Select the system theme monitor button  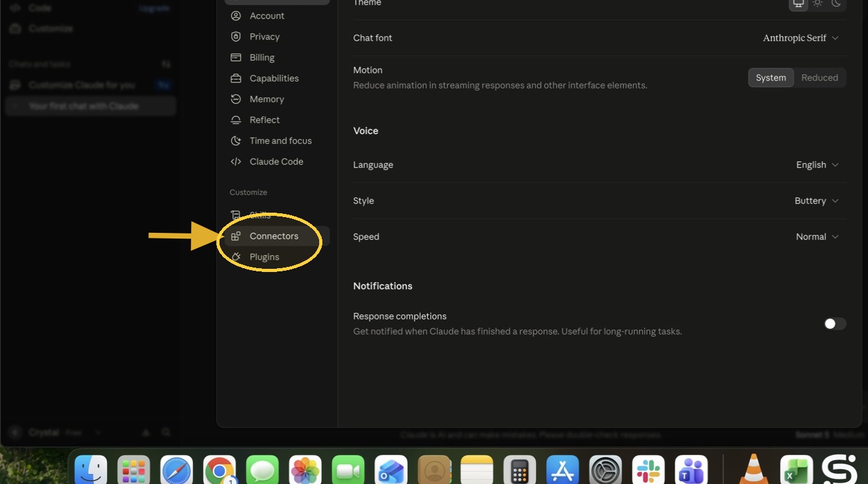point(799,3)
